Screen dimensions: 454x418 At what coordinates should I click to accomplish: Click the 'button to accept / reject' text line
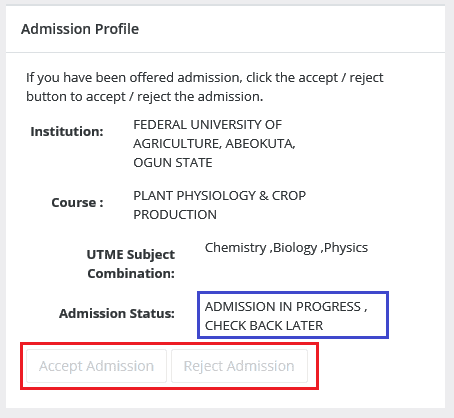click(x=145, y=97)
